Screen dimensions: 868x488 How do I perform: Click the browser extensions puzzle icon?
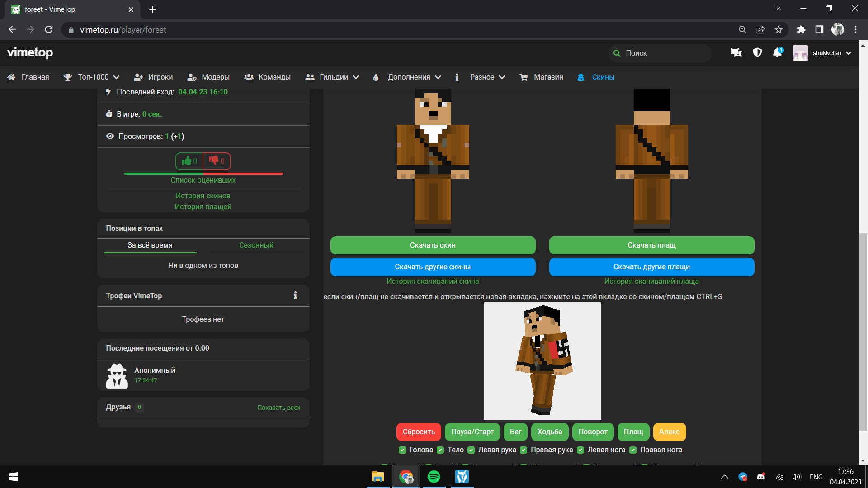(x=801, y=30)
